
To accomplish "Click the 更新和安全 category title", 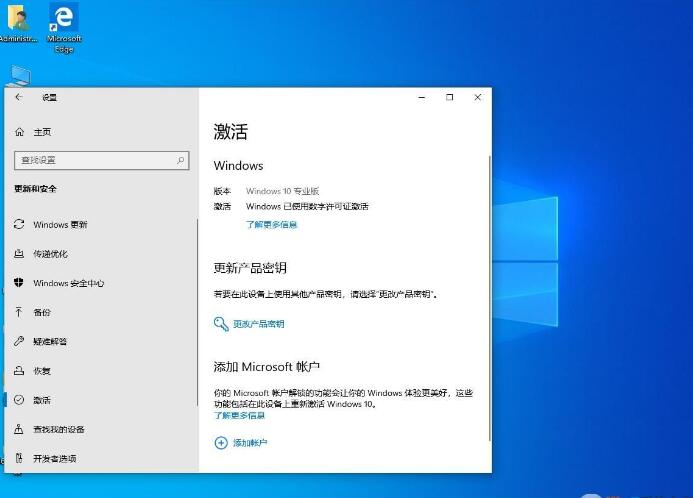I will click(35, 189).
